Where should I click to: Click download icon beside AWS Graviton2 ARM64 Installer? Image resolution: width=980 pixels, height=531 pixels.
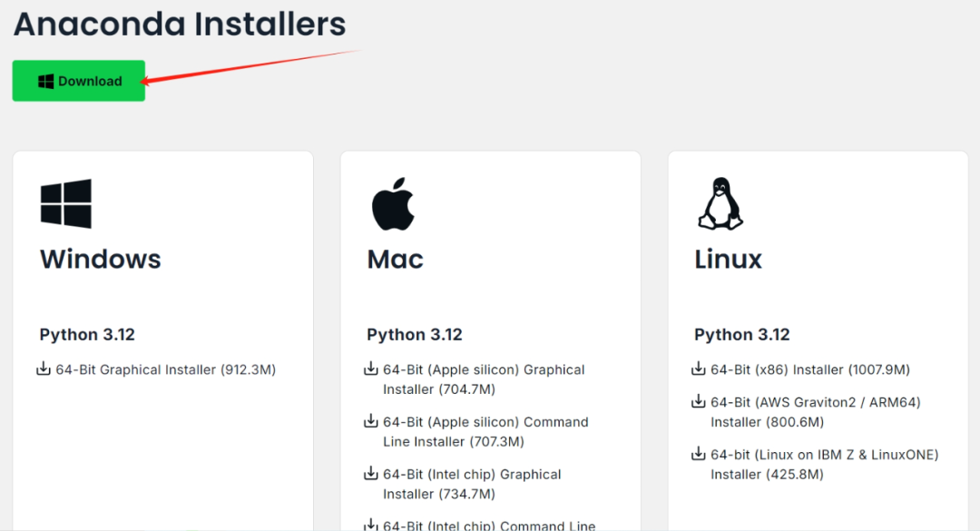click(698, 401)
